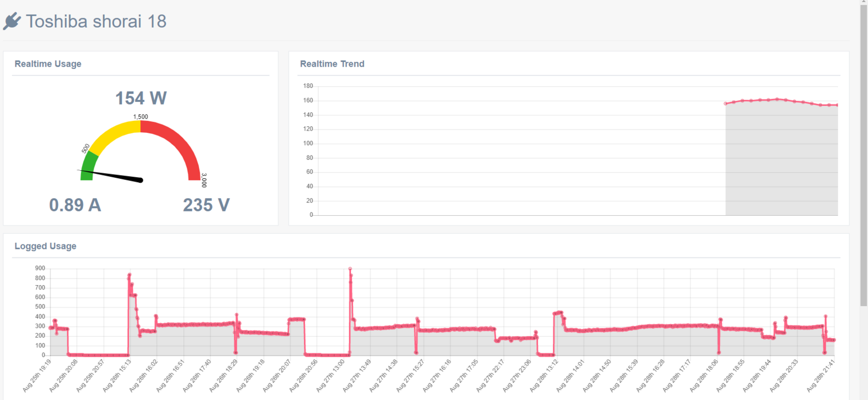868x400 pixels.
Task: Click the first data point of Realtime Trend line
Action: [x=726, y=104]
